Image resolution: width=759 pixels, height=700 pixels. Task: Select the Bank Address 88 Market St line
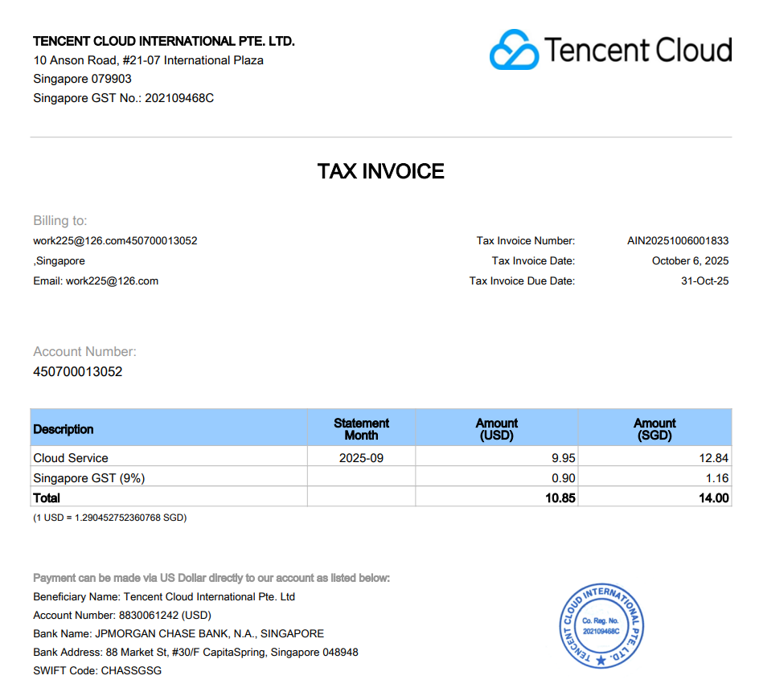point(195,653)
